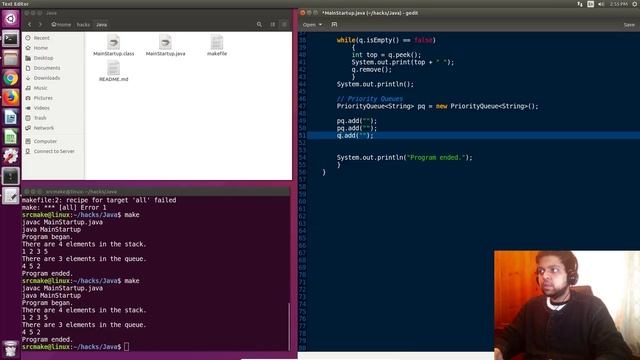Open Music in the Files sidebar
Viewport: 640px width, 360px height.
click(40, 88)
